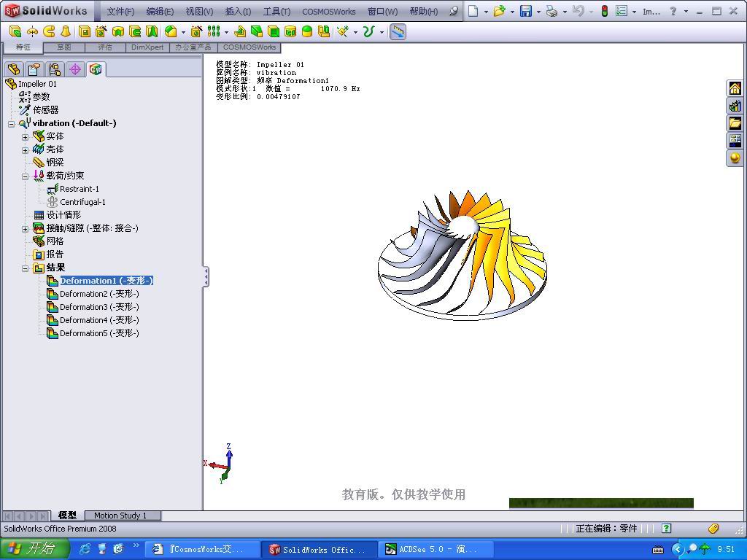Click the Rebuild traffic light icon
Viewport: 747px width, 560px height.
[605, 11]
